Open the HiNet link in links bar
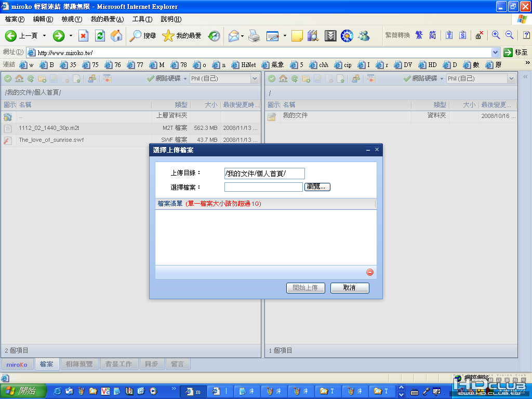 pos(244,65)
